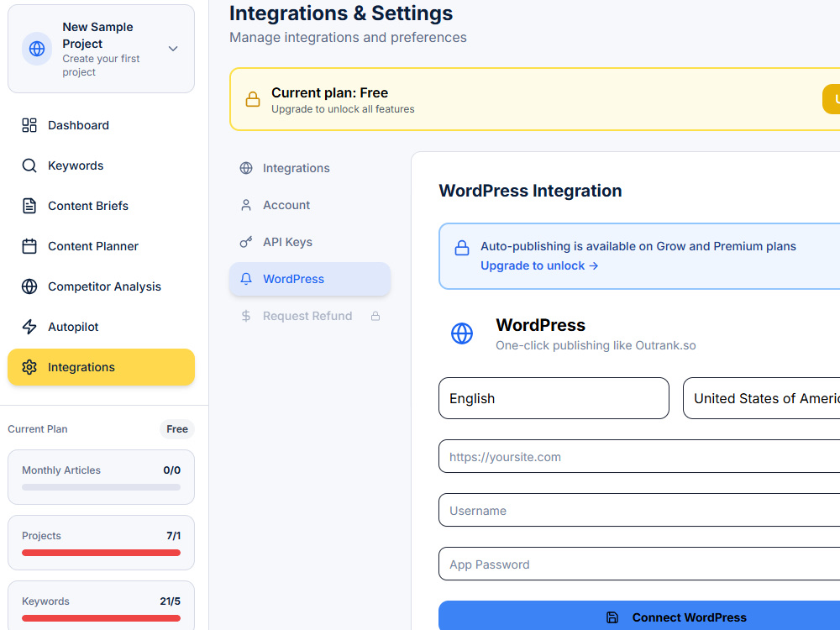Click the globe icon of New Sample Project

point(37,49)
